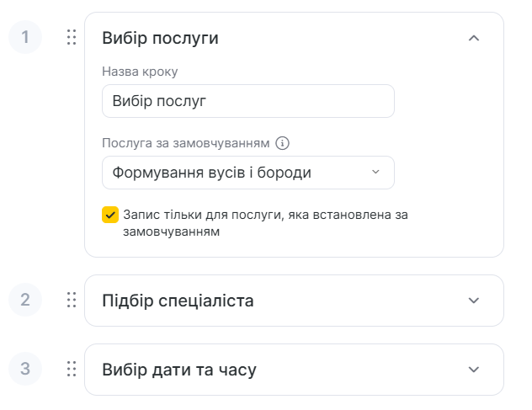Click info icon next to Послуга за замовчуванням

coord(283,143)
